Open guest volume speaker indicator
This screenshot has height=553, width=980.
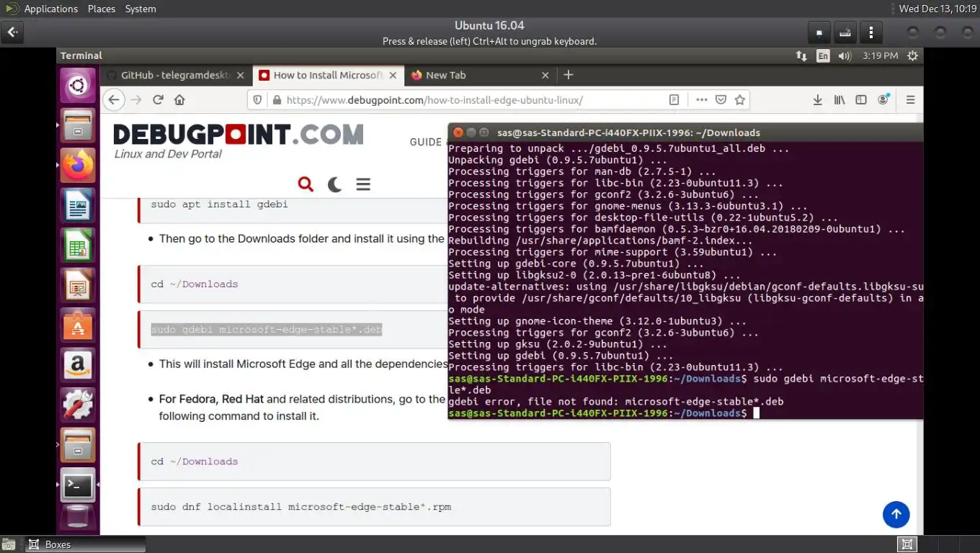click(x=845, y=55)
